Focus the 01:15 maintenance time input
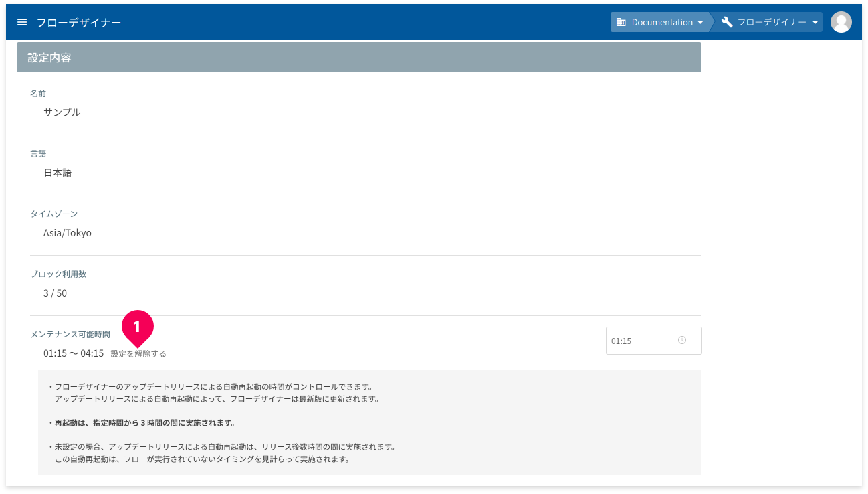The height and width of the screenshot is (494, 868). click(x=653, y=341)
